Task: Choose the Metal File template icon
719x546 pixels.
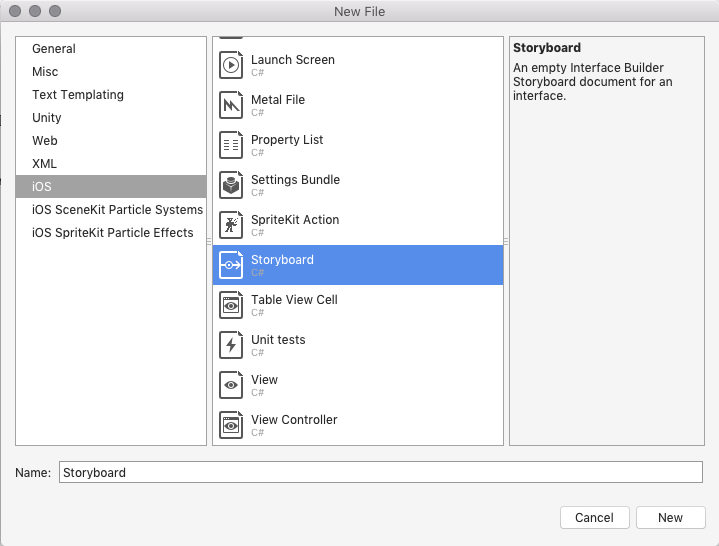Action: 231,105
